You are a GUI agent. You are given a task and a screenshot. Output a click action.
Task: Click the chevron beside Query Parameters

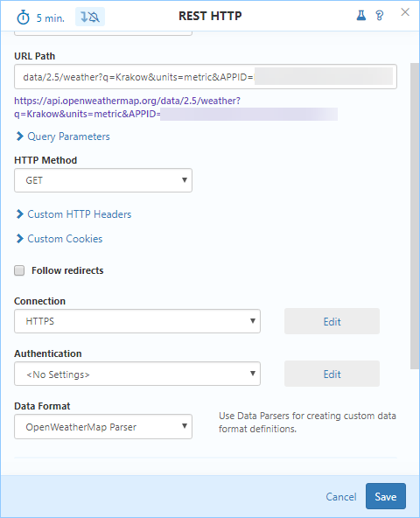pyautogui.click(x=20, y=136)
